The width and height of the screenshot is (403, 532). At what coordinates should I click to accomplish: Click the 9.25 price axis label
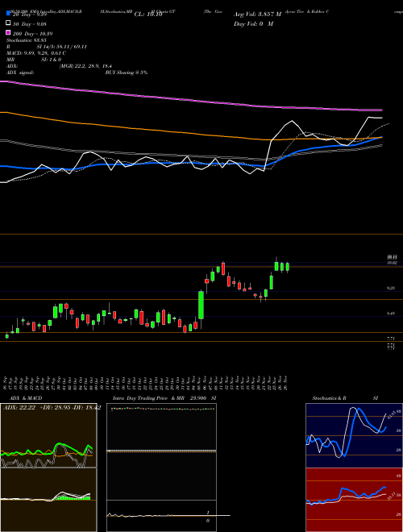[391, 288]
